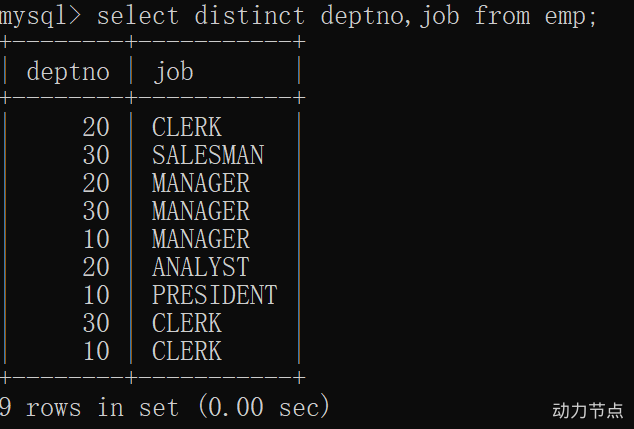The width and height of the screenshot is (634, 429).
Task: Click MANAGER in the deptno 20 row
Action: (201, 183)
